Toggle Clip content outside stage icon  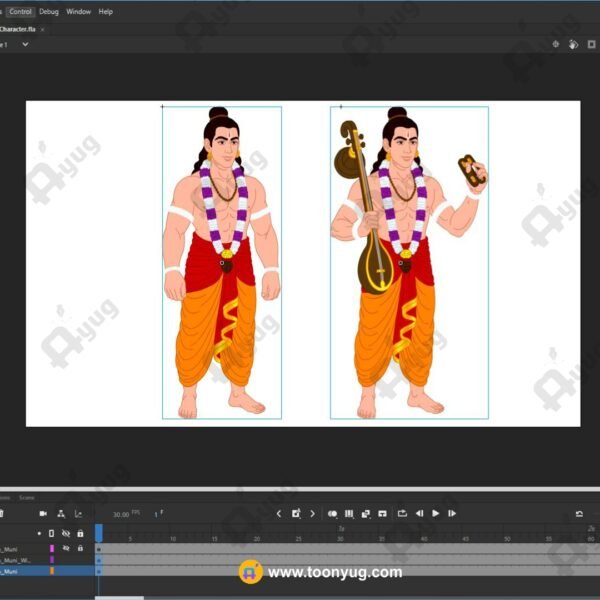pos(592,44)
